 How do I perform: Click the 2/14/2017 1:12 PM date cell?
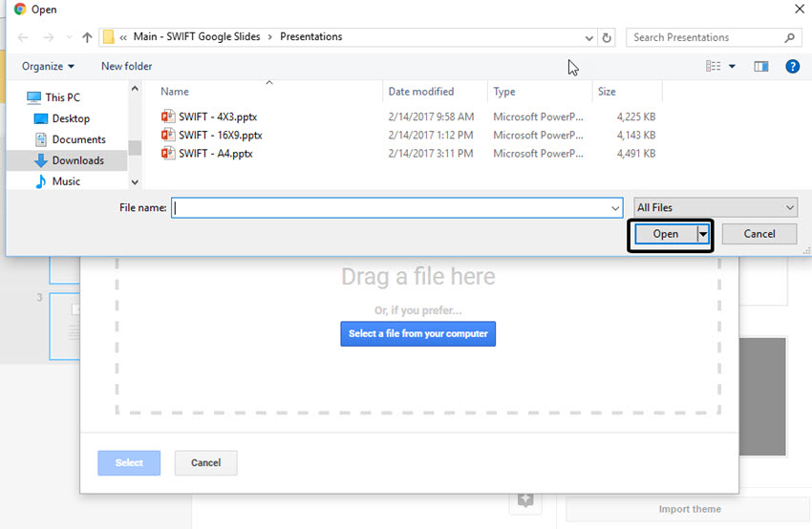(x=430, y=135)
